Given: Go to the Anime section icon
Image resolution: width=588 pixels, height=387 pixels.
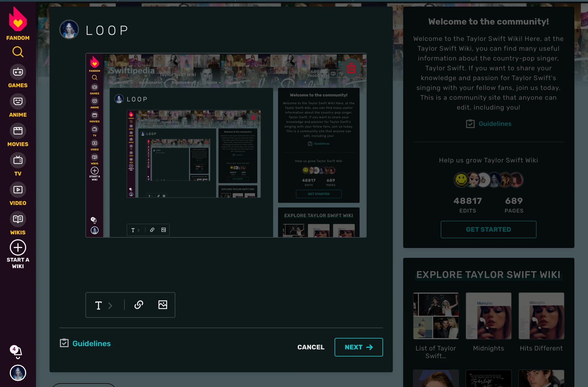Looking at the screenshot, I should coord(18,102).
